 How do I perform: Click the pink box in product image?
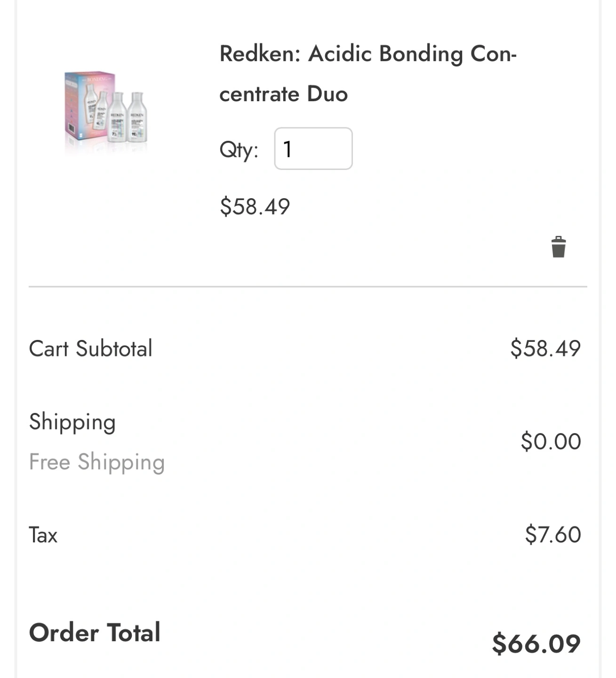coord(78,106)
